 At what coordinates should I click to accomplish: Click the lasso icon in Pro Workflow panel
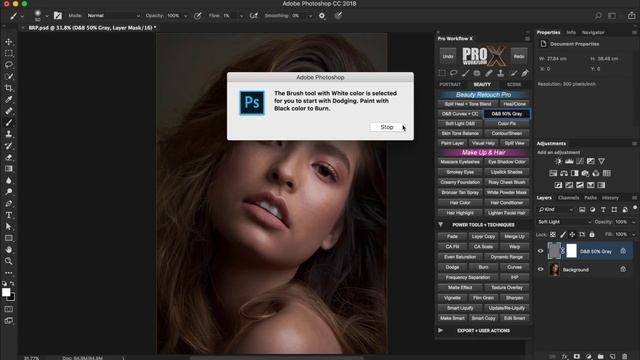click(453, 73)
